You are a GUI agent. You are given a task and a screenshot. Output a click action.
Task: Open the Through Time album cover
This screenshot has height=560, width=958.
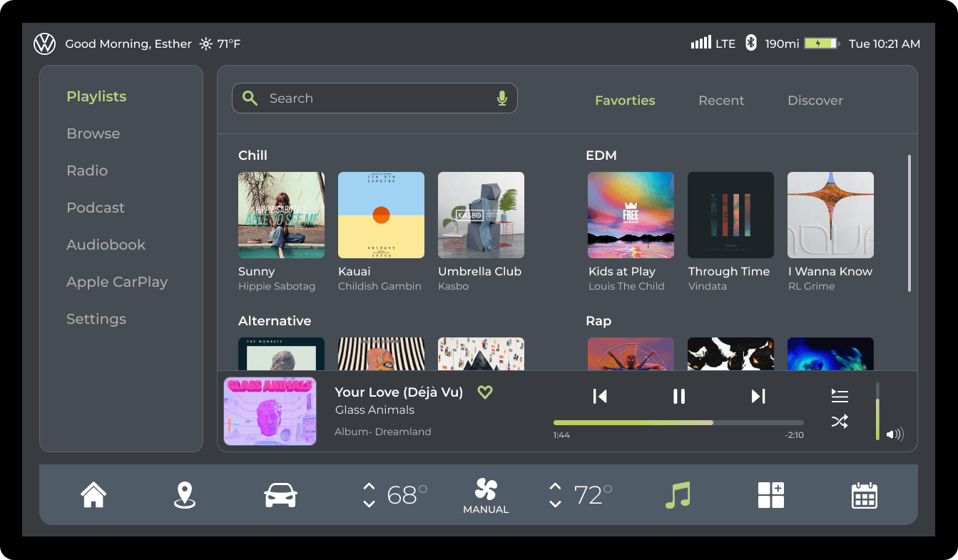click(730, 215)
